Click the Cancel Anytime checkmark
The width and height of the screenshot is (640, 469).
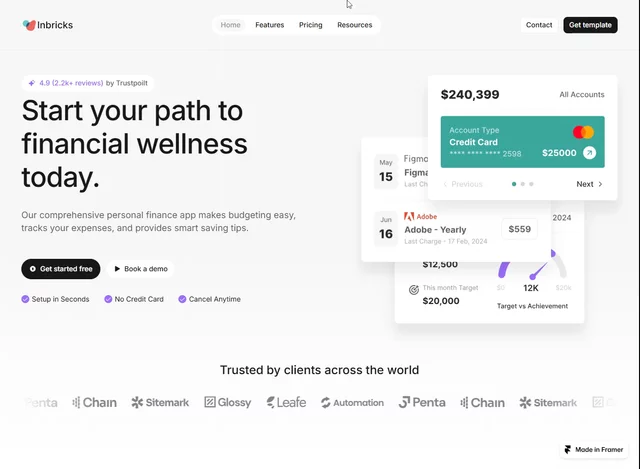pyautogui.click(x=182, y=299)
